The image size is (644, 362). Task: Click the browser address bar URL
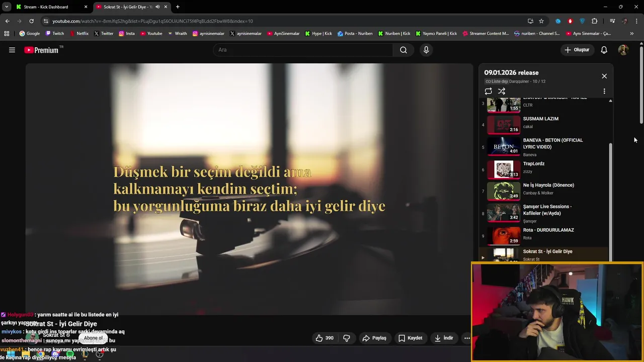(152, 21)
